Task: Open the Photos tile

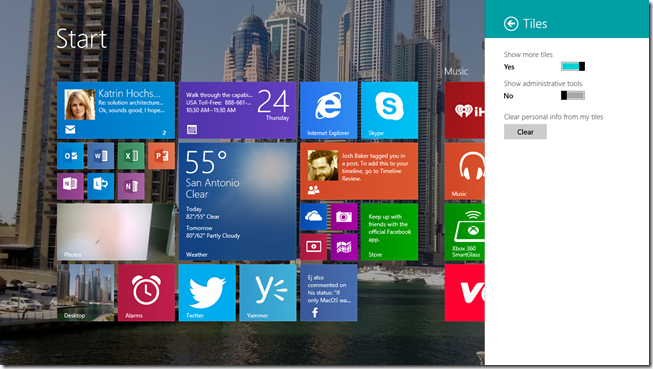Action: pyautogui.click(x=116, y=232)
